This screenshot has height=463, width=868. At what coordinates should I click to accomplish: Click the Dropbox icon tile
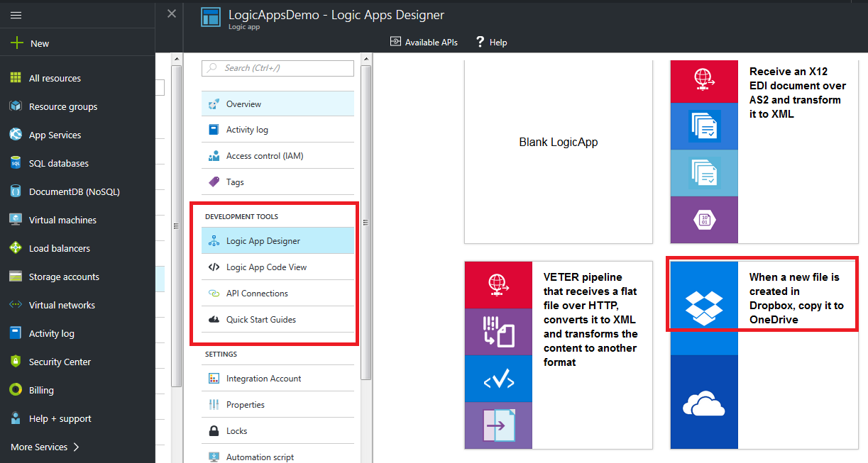click(704, 308)
